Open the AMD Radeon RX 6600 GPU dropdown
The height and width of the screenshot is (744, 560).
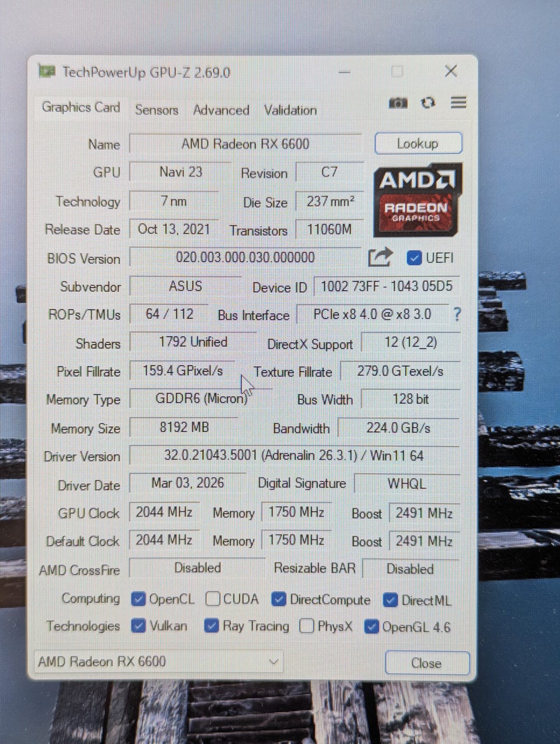pyautogui.click(x=159, y=662)
